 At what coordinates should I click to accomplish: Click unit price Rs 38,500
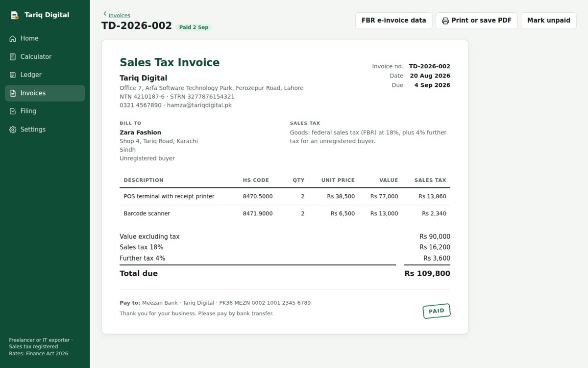pos(341,196)
